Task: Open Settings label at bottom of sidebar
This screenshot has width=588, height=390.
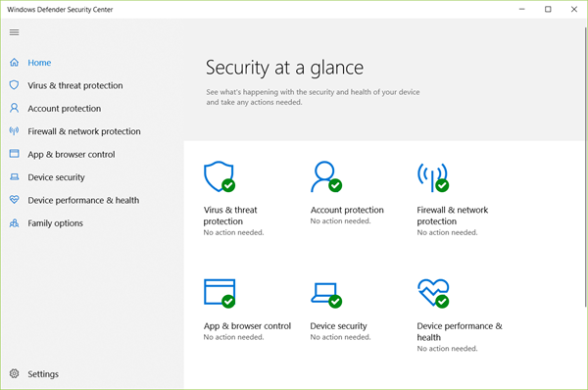Action: (43, 374)
